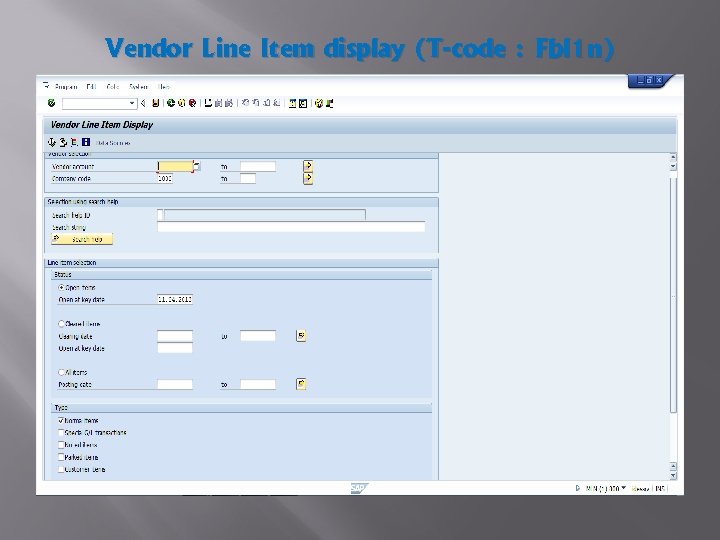This screenshot has width=720, height=540.
Task: Open multiple selection for Clearing date
Action: [301, 336]
